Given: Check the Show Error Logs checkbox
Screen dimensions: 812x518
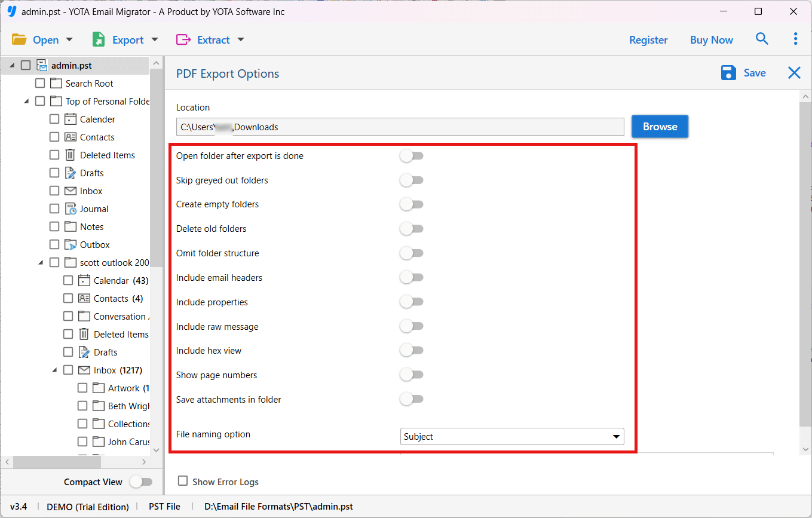Looking at the screenshot, I should point(183,481).
